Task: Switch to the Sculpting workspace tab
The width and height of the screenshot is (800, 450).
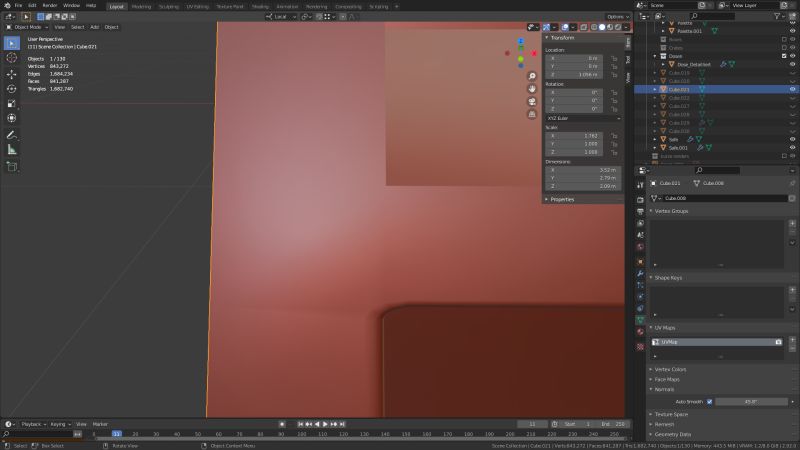Action: tap(168, 7)
